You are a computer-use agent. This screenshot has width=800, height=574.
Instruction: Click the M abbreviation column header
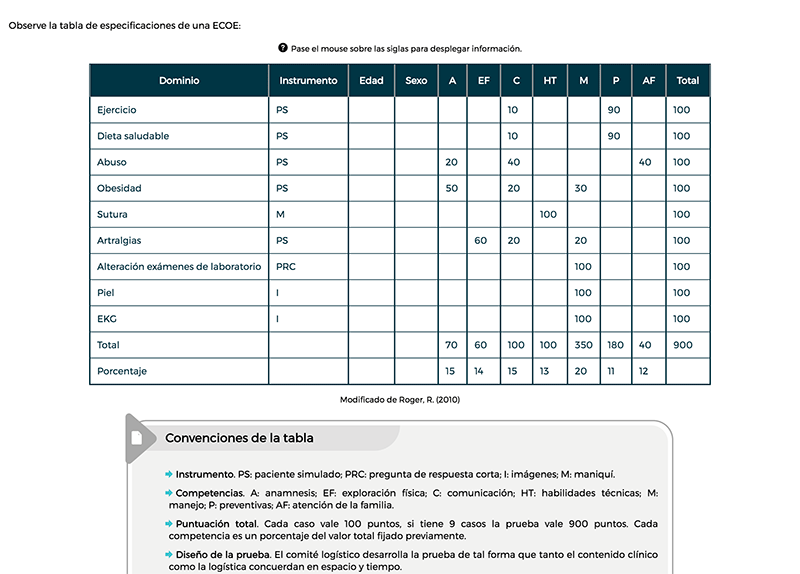pos(584,81)
